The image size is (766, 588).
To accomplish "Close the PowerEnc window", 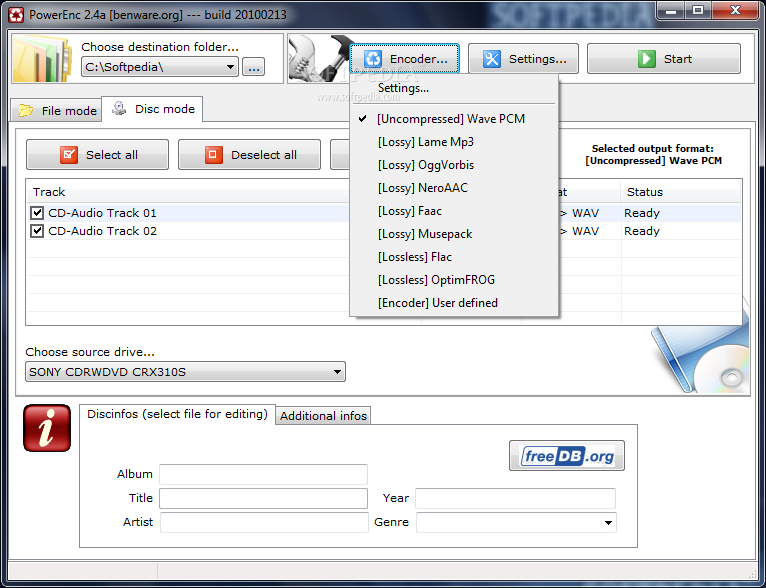I will tap(735, 10).
